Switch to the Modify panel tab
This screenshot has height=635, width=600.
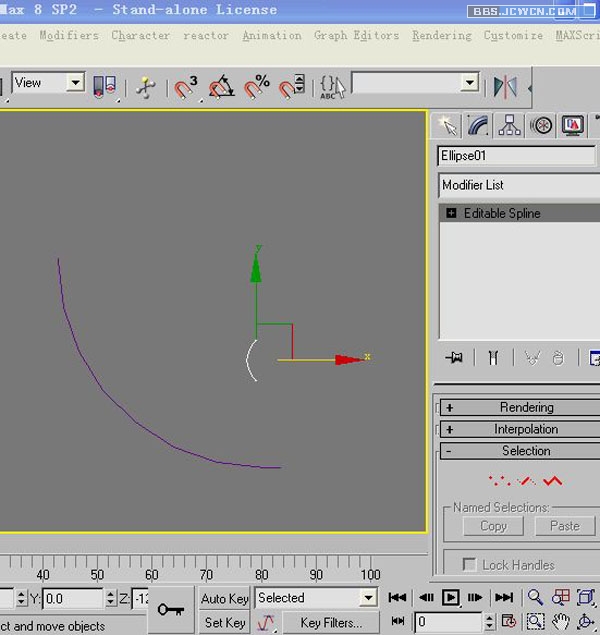(478, 125)
